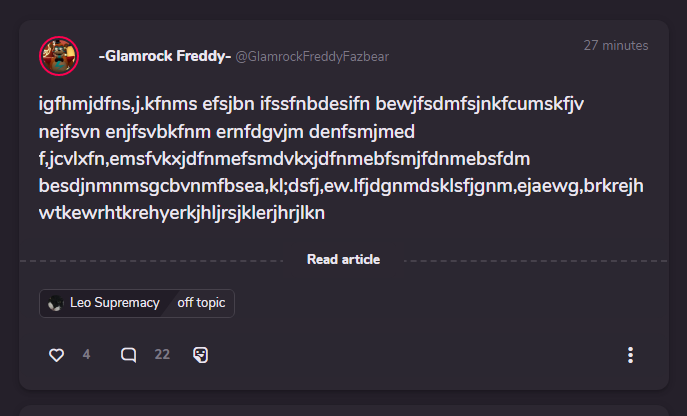Screen dimensions: 687x416
Task: Click the Leo Supremacy community thumbnail icon
Action: click(56, 303)
